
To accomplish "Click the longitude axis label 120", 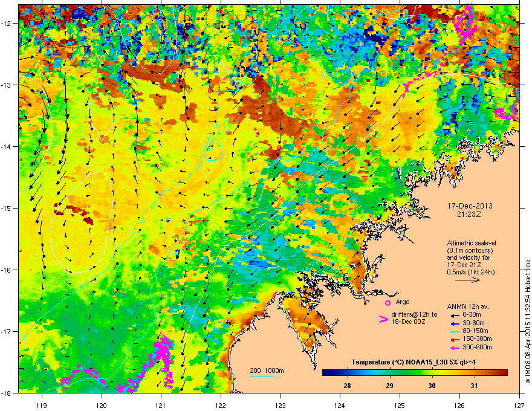I will [x=102, y=405].
